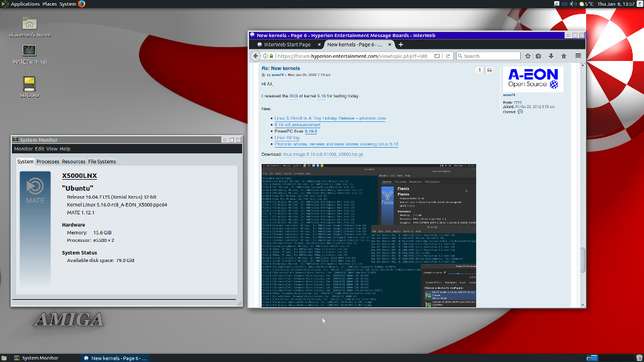644x362 pixels.
Task: Go to browser home page icon
Action: (563, 56)
